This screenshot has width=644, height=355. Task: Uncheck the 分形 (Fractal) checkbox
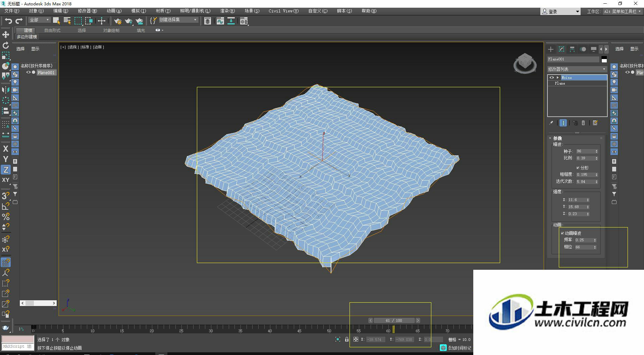coord(578,168)
